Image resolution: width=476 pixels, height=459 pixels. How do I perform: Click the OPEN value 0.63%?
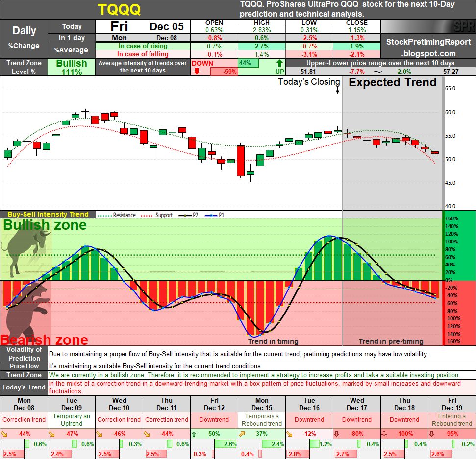(214, 30)
